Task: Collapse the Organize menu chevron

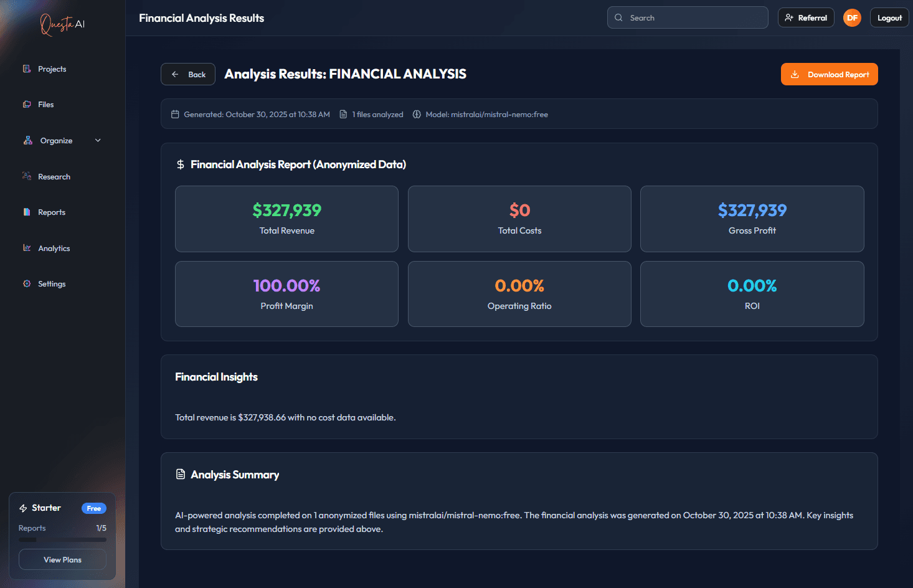Action: click(98, 140)
